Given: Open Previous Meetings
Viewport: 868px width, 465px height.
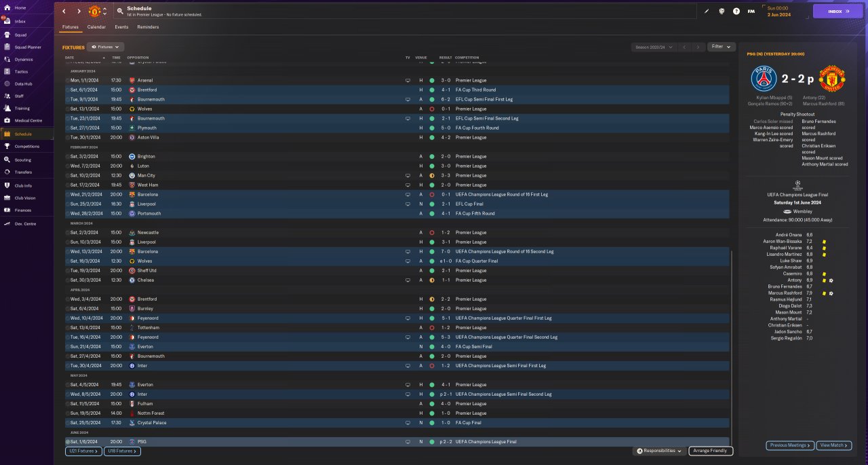Looking at the screenshot, I should tap(790, 445).
